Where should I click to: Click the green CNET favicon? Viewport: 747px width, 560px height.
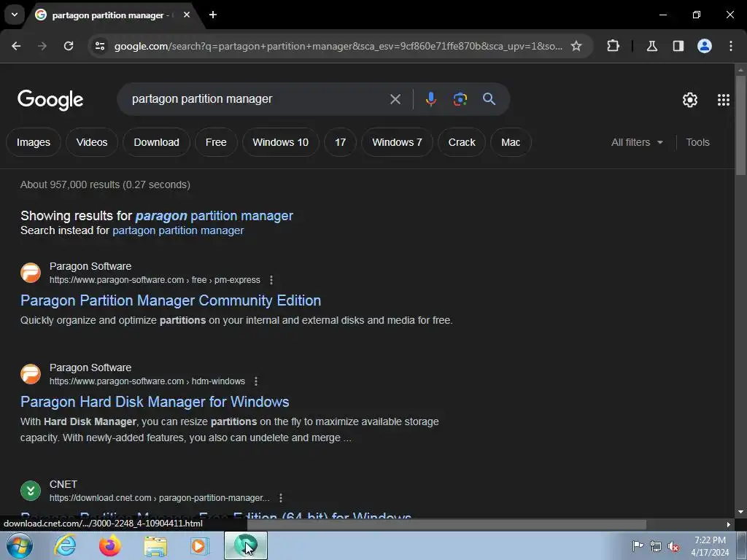(x=31, y=491)
